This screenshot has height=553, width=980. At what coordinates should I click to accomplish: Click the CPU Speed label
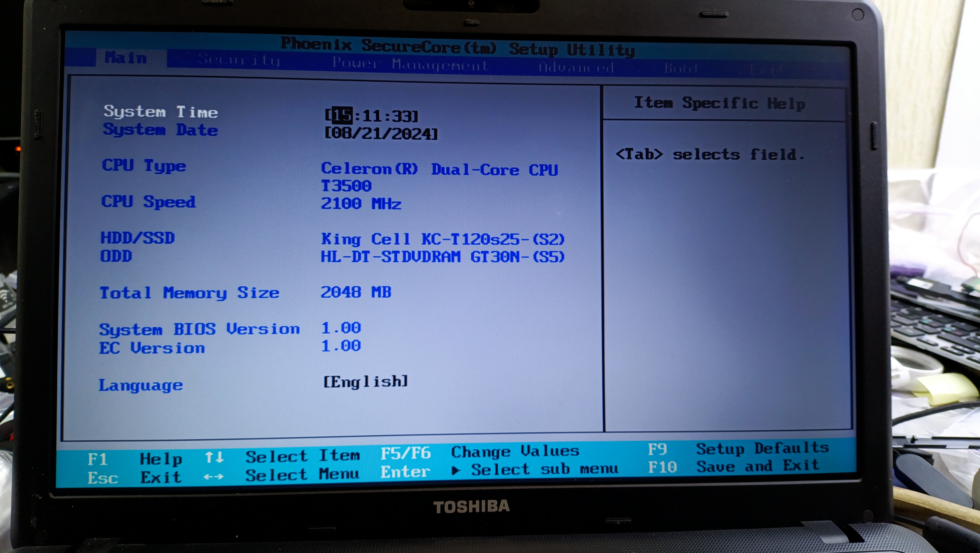[148, 202]
